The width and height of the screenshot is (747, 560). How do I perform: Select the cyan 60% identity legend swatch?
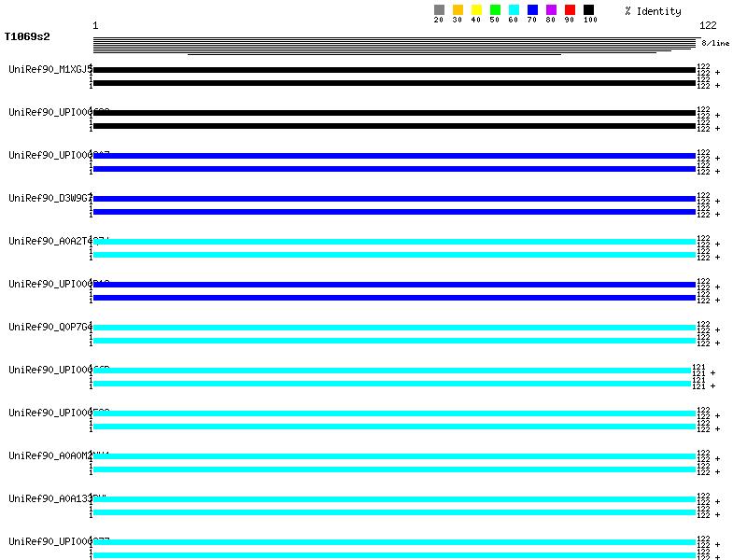coord(514,10)
